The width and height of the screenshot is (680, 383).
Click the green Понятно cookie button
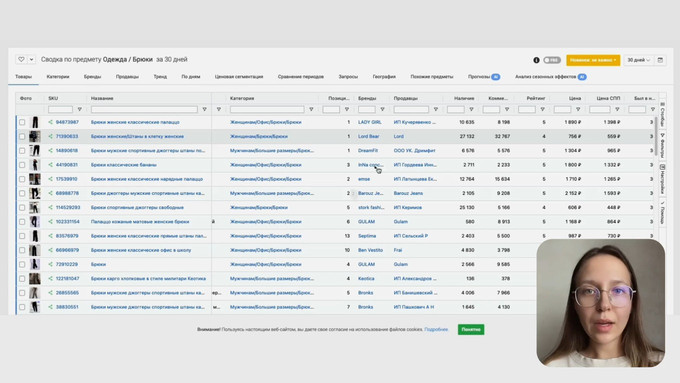click(471, 330)
